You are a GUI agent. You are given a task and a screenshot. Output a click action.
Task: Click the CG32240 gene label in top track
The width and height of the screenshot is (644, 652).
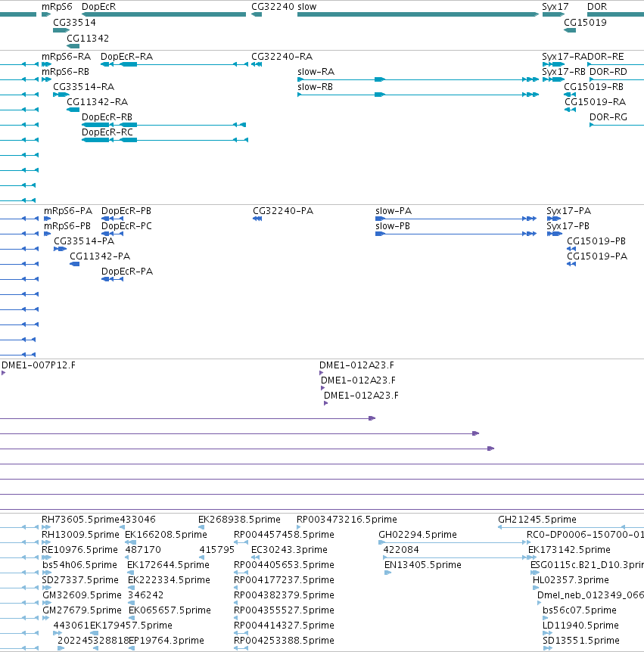tap(272, 7)
